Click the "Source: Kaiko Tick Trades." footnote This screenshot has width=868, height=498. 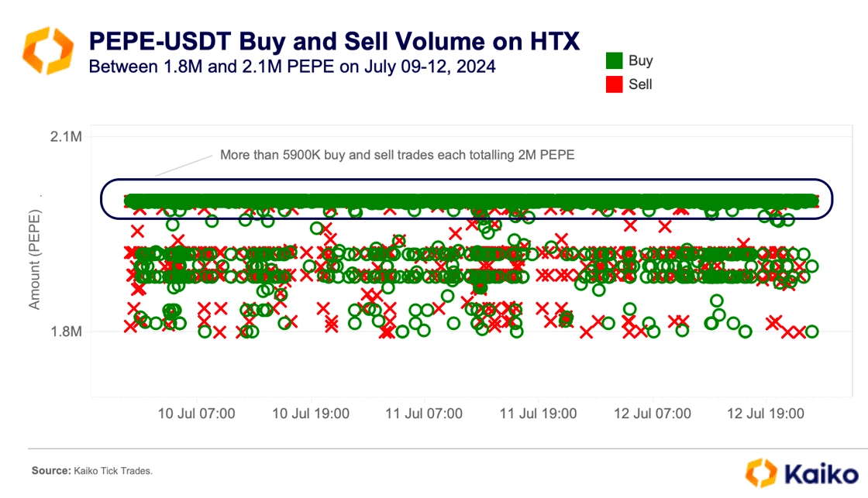coord(92,471)
